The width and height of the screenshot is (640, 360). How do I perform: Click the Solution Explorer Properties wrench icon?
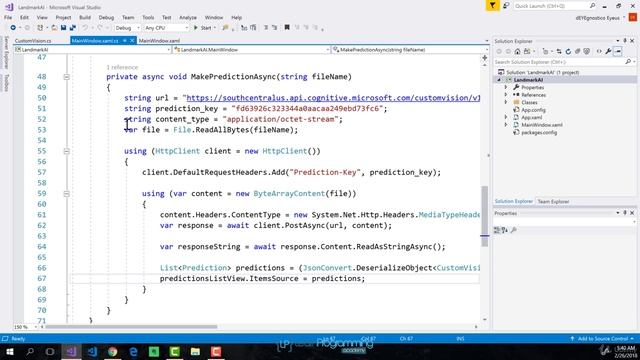pos(608,51)
